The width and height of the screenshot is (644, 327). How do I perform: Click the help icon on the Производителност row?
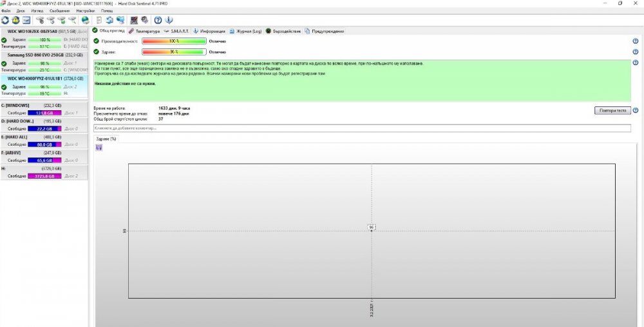[636, 41]
